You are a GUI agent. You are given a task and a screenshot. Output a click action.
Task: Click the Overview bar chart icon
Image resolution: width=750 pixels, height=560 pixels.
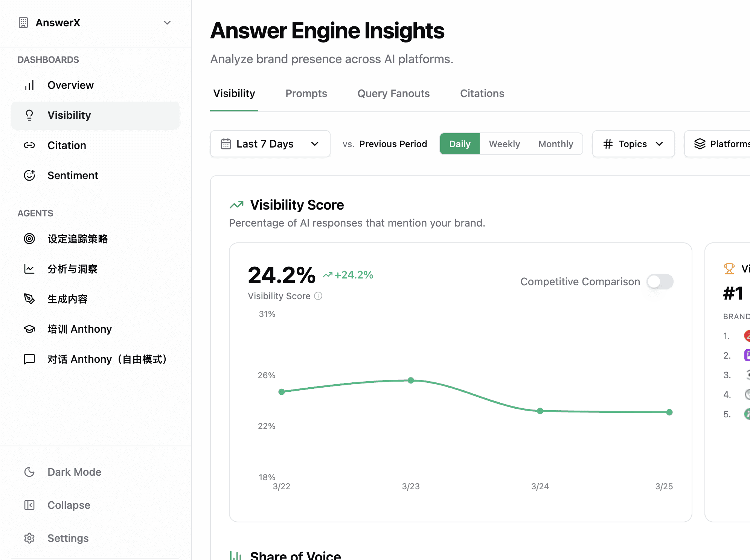[29, 85]
